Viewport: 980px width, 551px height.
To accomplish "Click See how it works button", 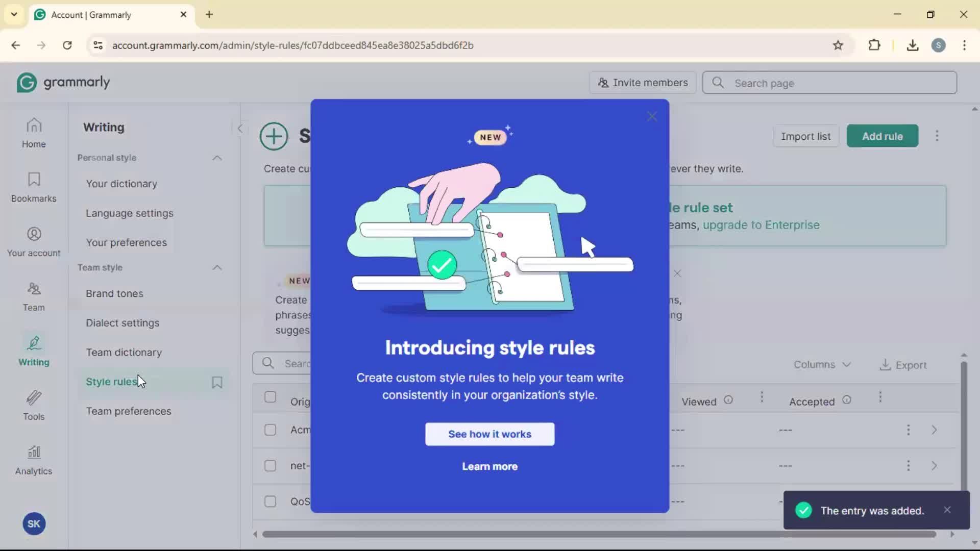I will tap(489, 434).
